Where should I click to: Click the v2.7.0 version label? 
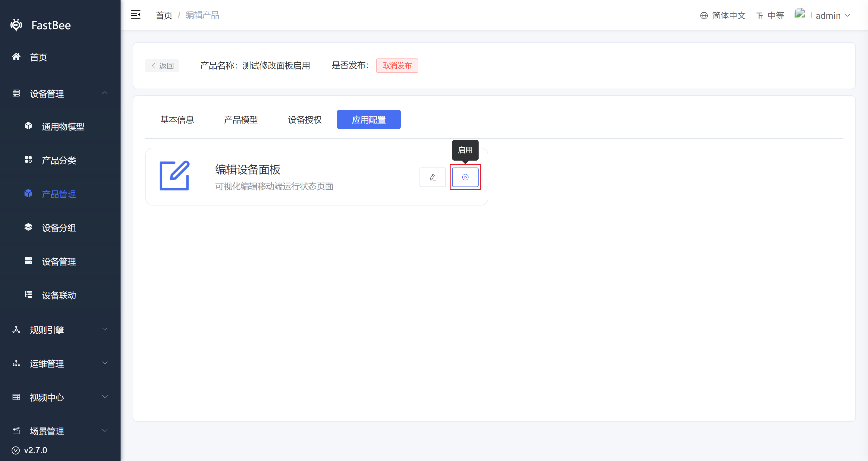pos(35,450)
